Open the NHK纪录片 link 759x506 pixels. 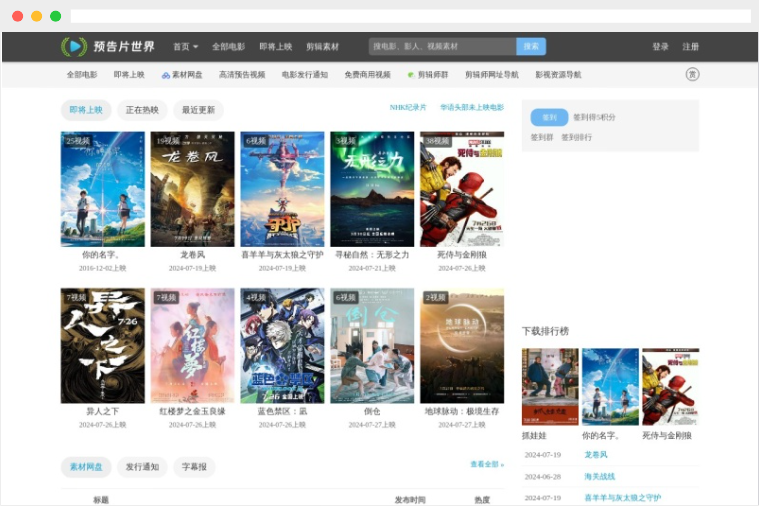pyautogui.click(x=408, y=107)
